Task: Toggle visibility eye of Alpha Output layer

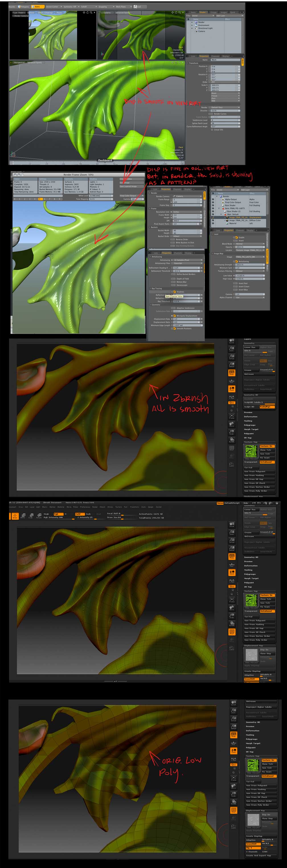Action: pos(213,199)
